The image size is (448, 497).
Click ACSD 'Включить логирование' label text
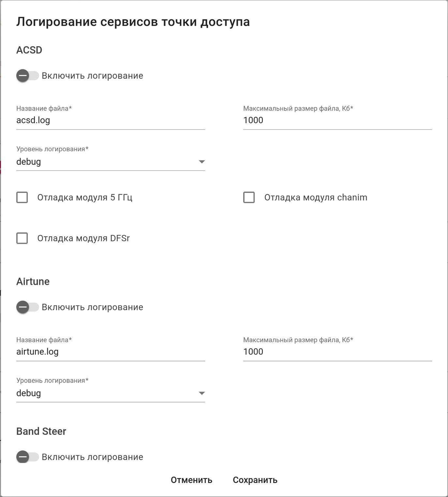[x=92, y=76]
